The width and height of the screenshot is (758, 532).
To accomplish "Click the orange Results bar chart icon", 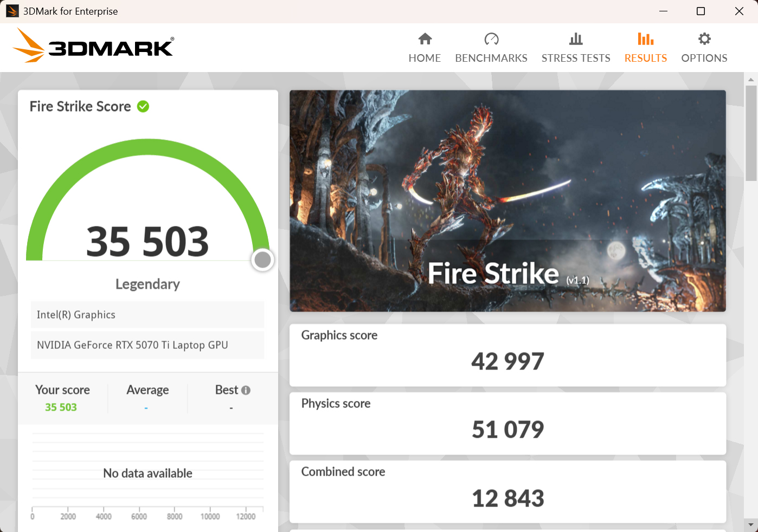I will click(645, 38).
